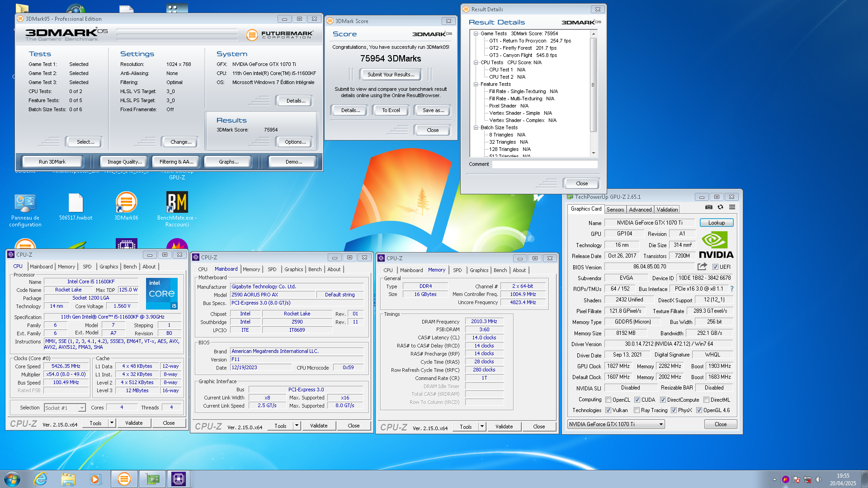Click the volume speaker tray icon
This screenshot has width=868, height=488.
(x=818, y=479)
